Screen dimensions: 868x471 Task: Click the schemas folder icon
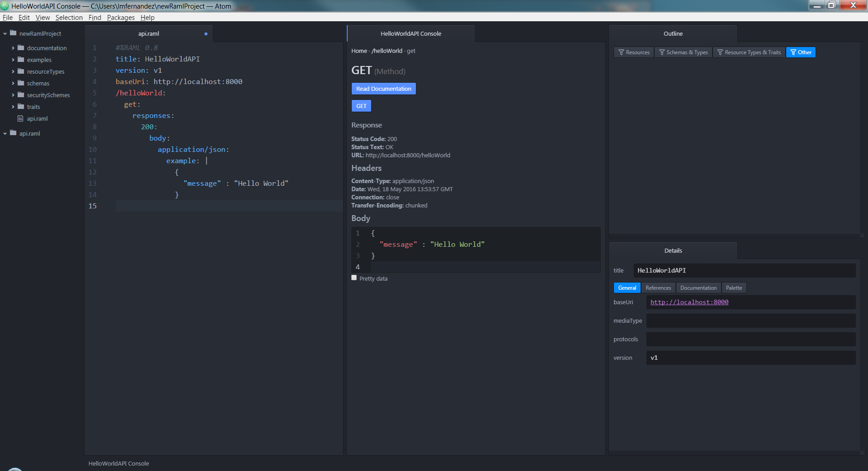pos(21,83)
